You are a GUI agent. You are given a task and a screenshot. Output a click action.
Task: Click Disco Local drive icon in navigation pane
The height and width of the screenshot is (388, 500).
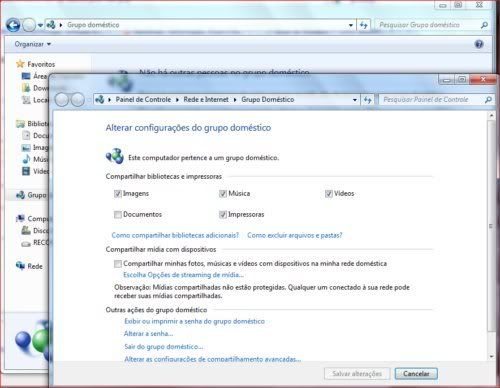click(26, 230)
